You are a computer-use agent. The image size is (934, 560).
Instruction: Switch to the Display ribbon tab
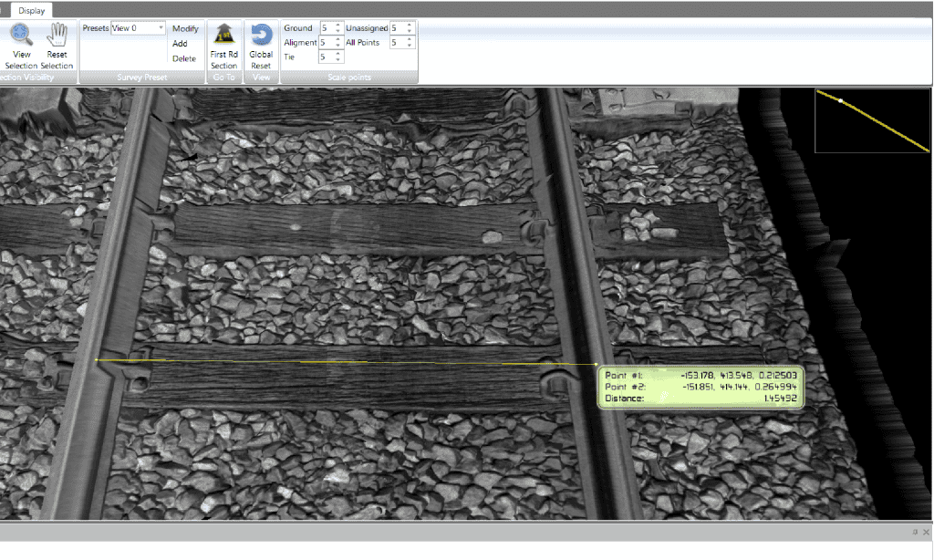(30, 10)
